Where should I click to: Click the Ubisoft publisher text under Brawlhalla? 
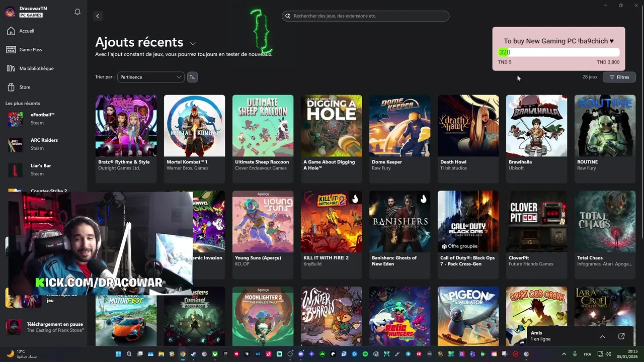516,168
